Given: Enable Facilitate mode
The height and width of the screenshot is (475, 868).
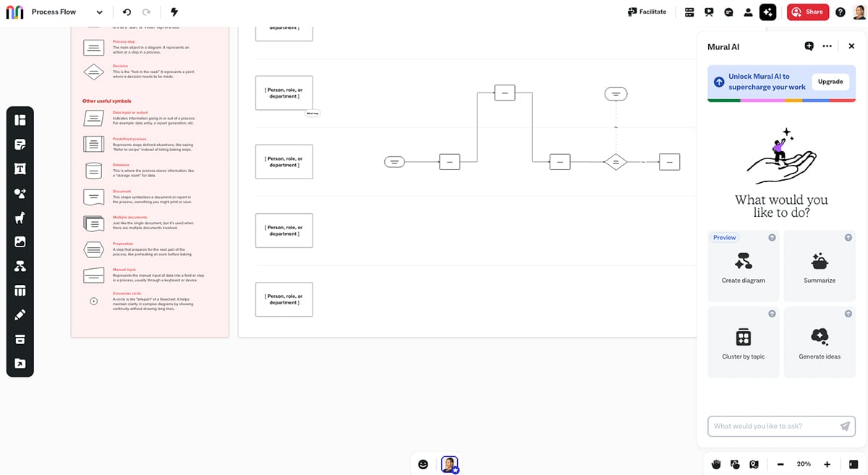Looking at the screenshot, I should click(646, 12).
